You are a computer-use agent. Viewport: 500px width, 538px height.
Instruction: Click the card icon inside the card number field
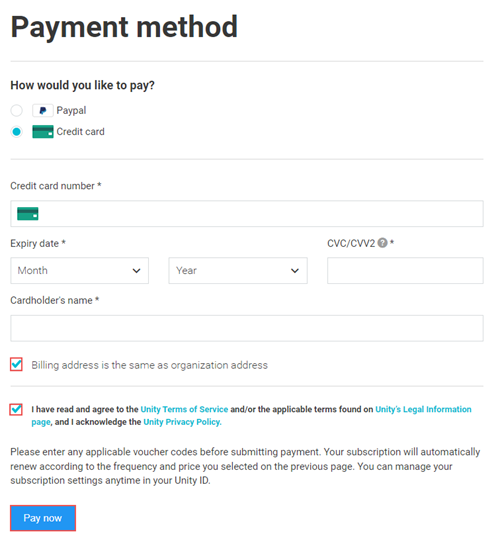click(27, 213)
